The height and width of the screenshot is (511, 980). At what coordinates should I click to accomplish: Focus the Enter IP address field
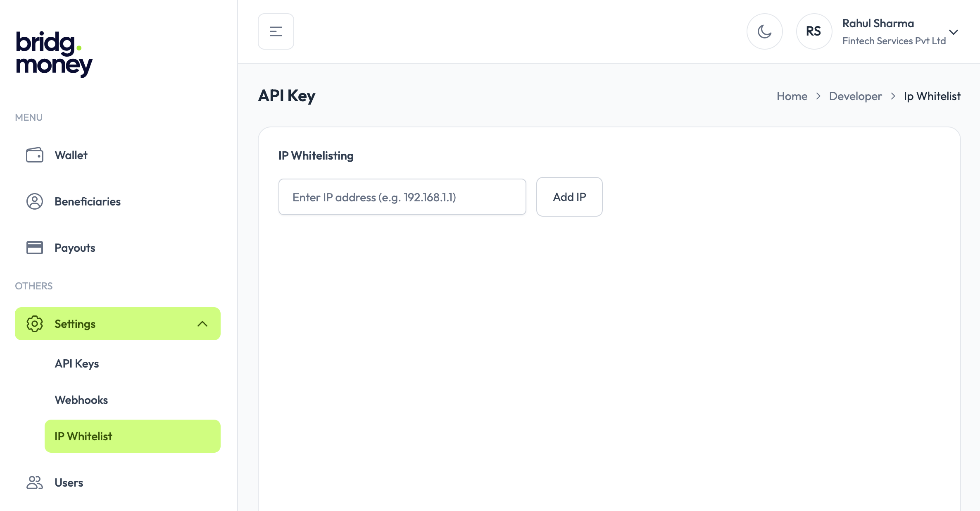pyautogui.click(x=402, y=197)
